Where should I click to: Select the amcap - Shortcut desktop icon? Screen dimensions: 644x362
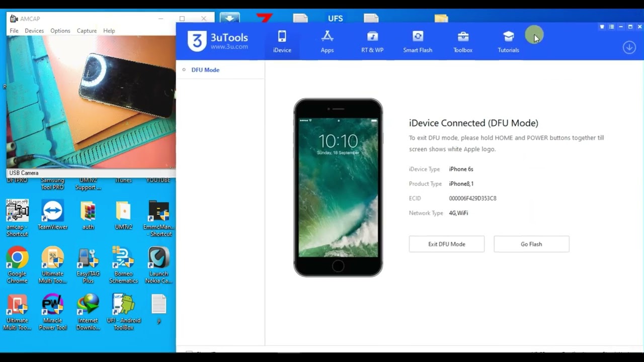[17, 218]
